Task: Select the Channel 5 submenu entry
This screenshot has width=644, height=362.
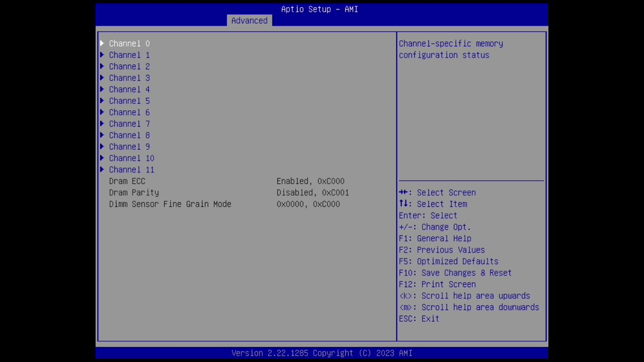Action: (129, 101)
